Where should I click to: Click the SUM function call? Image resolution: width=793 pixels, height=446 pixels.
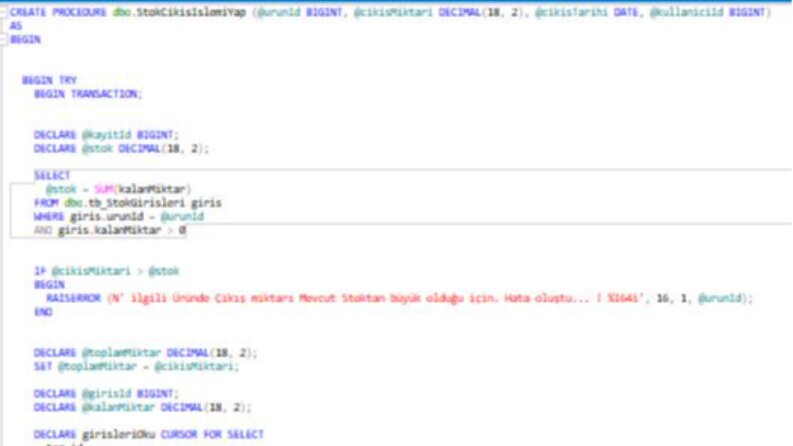143,189
